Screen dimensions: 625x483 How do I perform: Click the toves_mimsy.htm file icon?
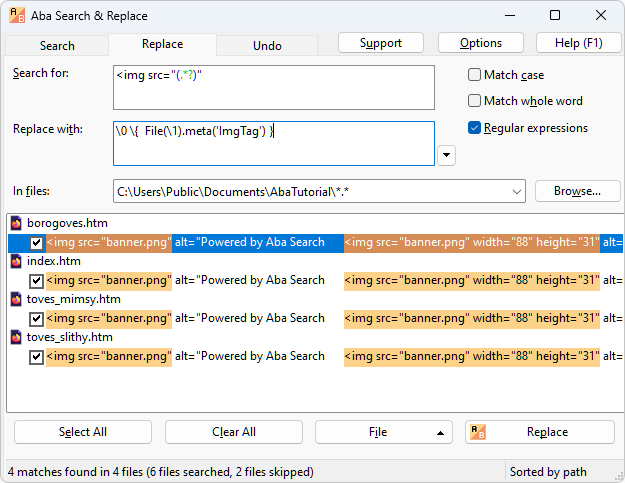17,299
